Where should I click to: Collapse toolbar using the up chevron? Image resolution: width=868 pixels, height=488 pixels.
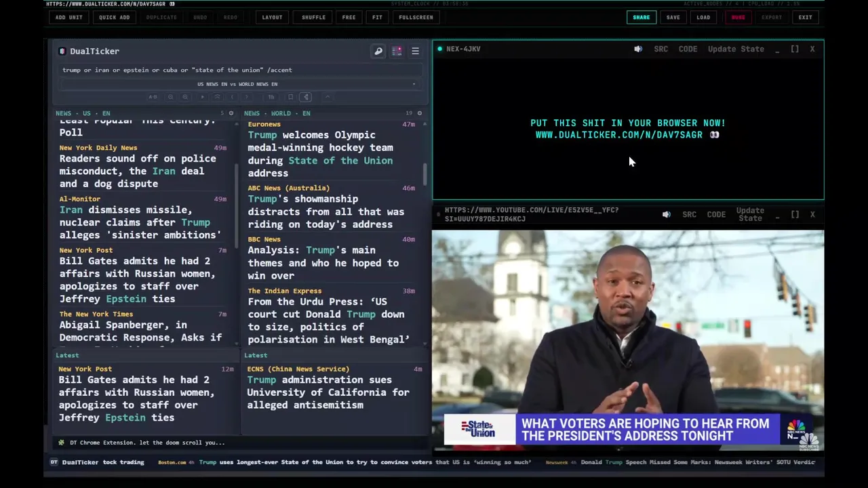[x=328, y=97]
